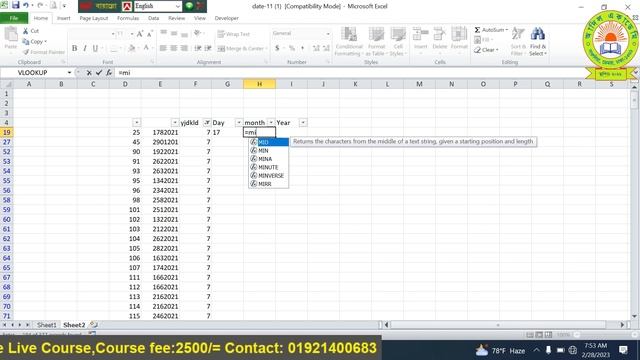This screenshot has height=360, width=640.
Task: Open Conditional Formatting
Action: [x=349, y=41]
